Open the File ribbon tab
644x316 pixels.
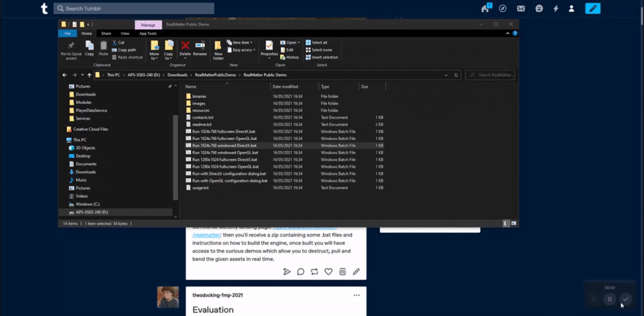[x=68, y=34]
